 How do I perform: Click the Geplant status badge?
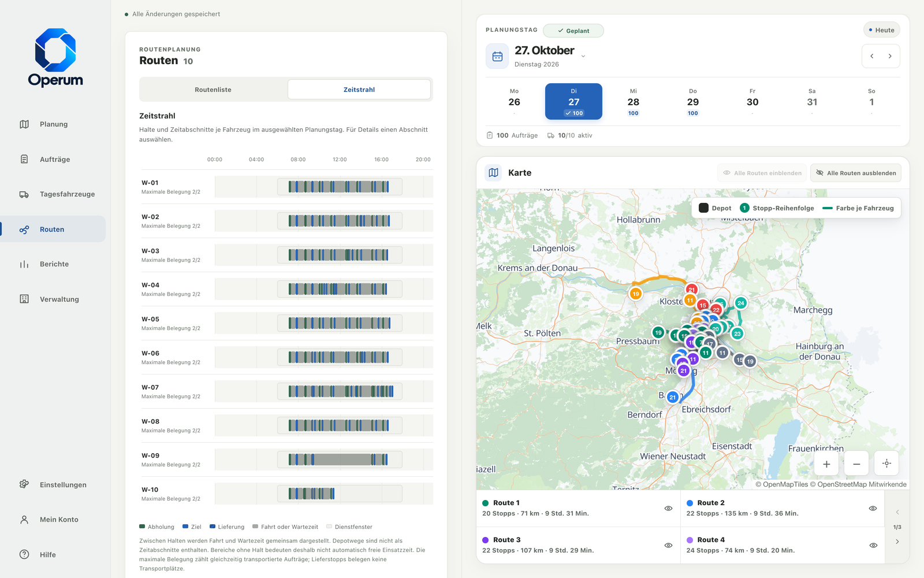573,31
